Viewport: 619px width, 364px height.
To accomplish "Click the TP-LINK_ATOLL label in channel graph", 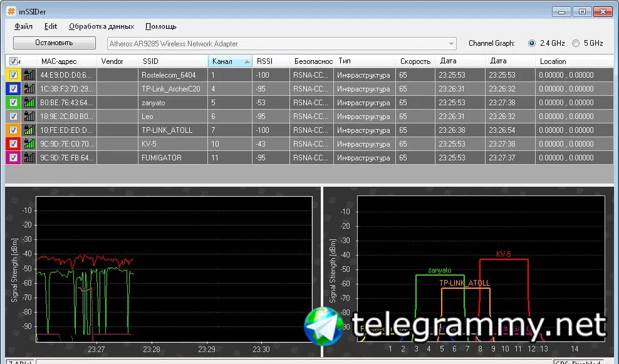I will [x=464, y=283].
